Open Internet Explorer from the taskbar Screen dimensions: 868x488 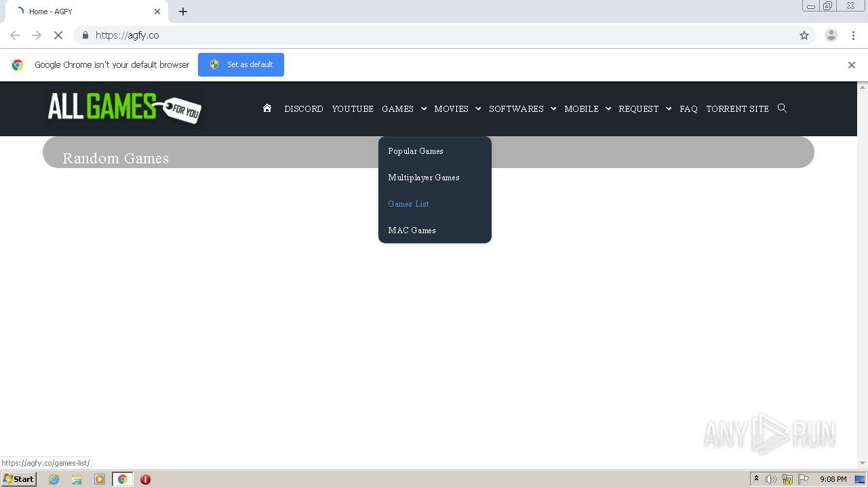coord(54,479)
